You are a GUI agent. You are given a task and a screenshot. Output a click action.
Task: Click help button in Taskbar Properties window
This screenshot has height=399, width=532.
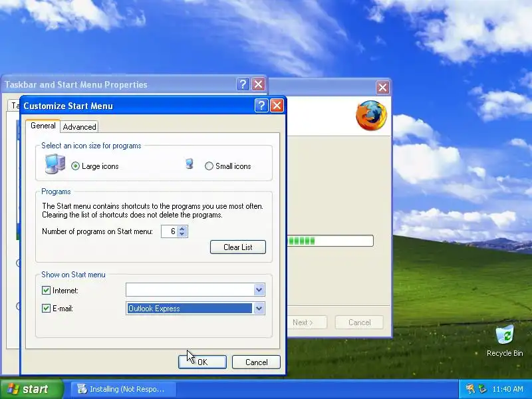click(x=243, y=84)
